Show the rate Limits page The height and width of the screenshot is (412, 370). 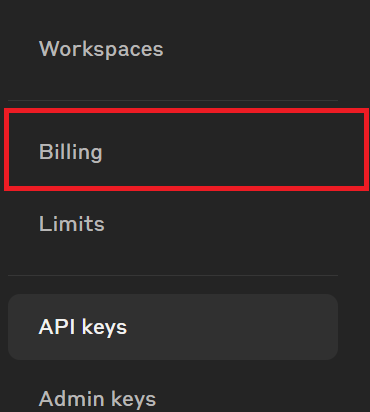pyautogui.click(x=173, y=223)
